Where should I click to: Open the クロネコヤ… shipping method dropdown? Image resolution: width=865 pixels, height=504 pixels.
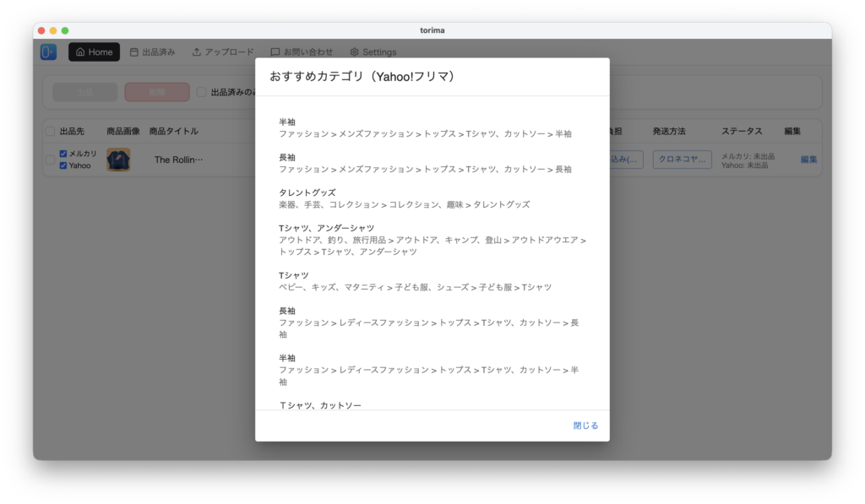[682, 160]
